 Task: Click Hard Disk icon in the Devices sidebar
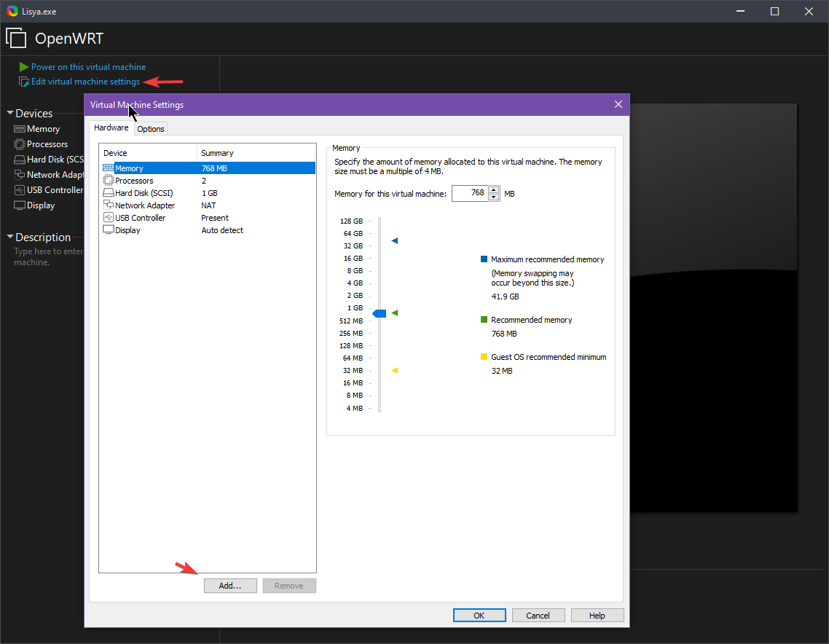pyautogui.click(x=20, y=159)
